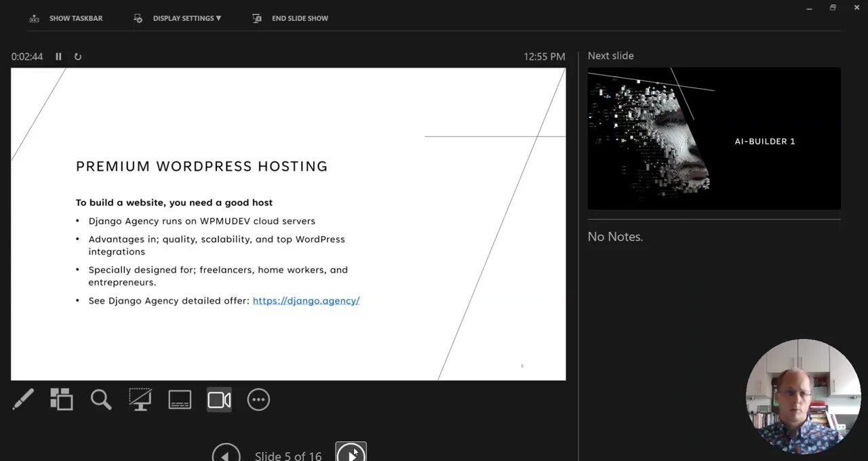Open the django.agency hyperlink

pyautogui.click(x=306, y=300)
